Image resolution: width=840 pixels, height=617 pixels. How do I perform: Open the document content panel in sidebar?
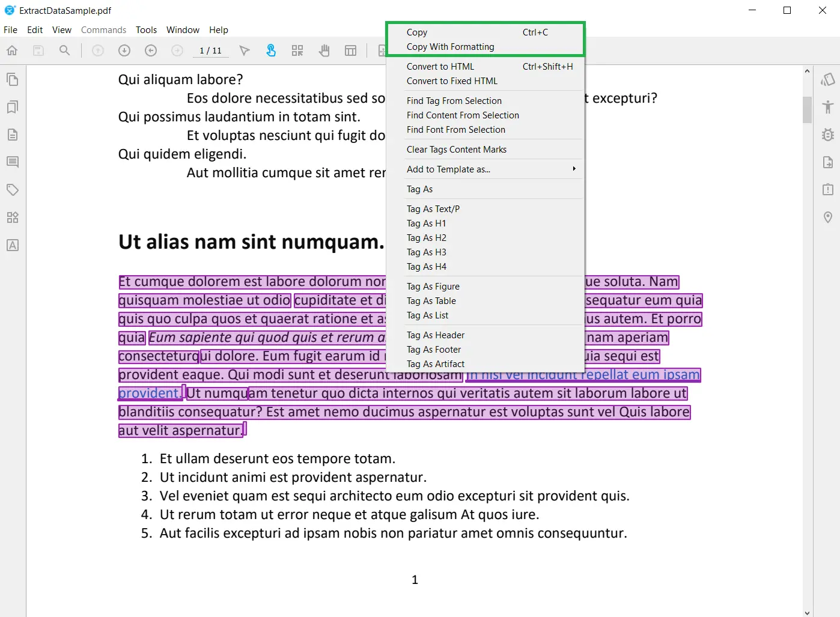[x=13, y=135]
